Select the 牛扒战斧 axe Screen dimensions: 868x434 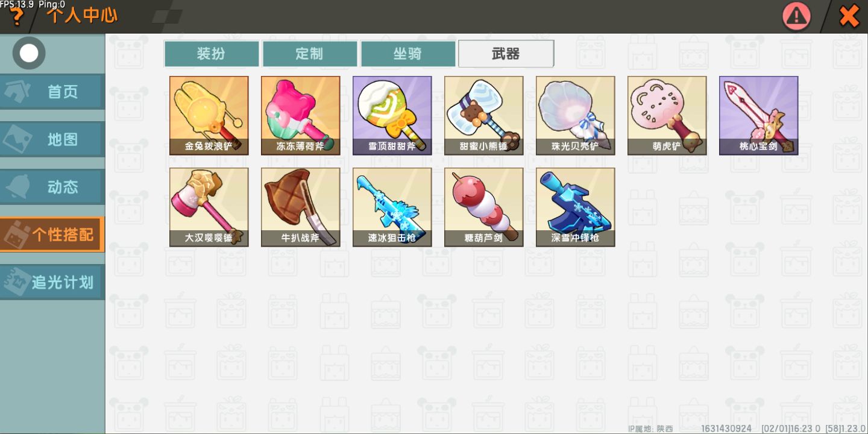(x=301, y=207)
